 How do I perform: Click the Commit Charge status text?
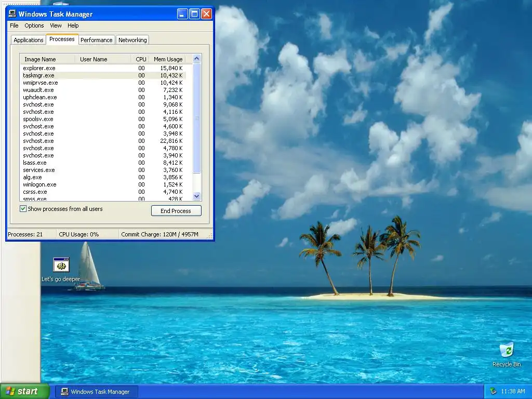(x=159, y=234)
